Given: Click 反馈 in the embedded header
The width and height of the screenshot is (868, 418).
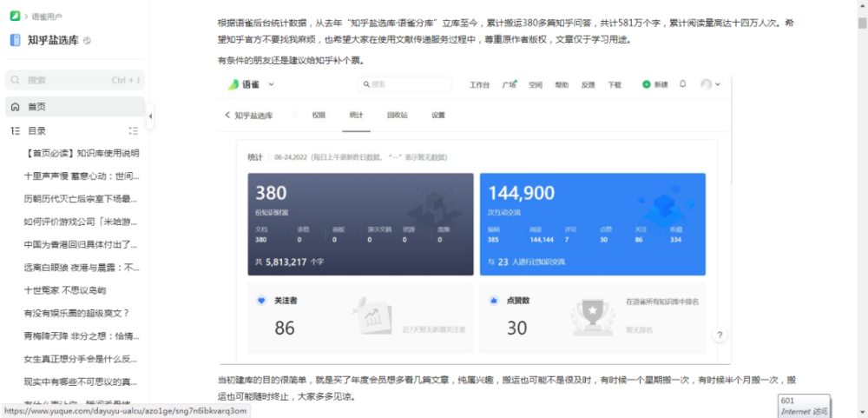Looking at the screenshot, I should [x=588, y=85].
